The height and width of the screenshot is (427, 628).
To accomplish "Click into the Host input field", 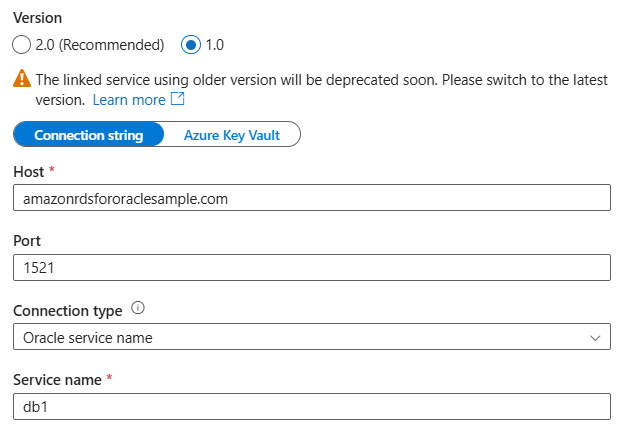I will point(311,199).
